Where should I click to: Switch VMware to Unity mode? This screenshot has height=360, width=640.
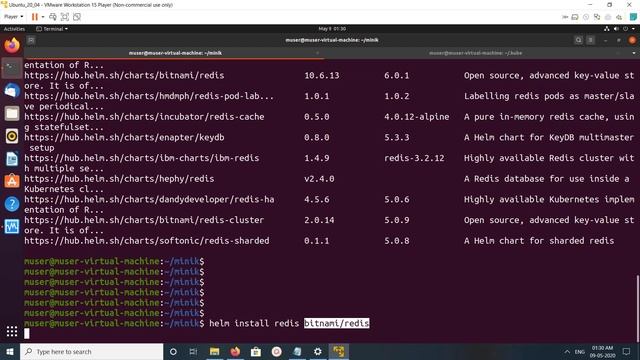tap(77, 17)
